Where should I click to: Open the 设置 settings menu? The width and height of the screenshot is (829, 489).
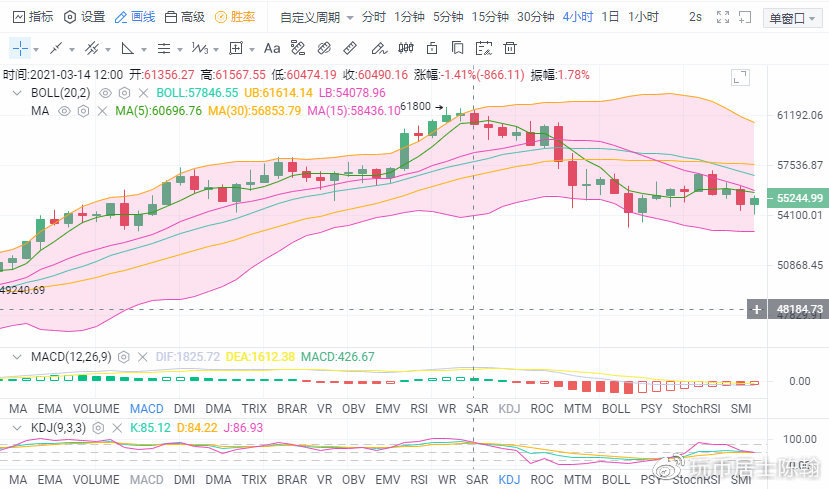pyautogui.click(x=85, y=17)
